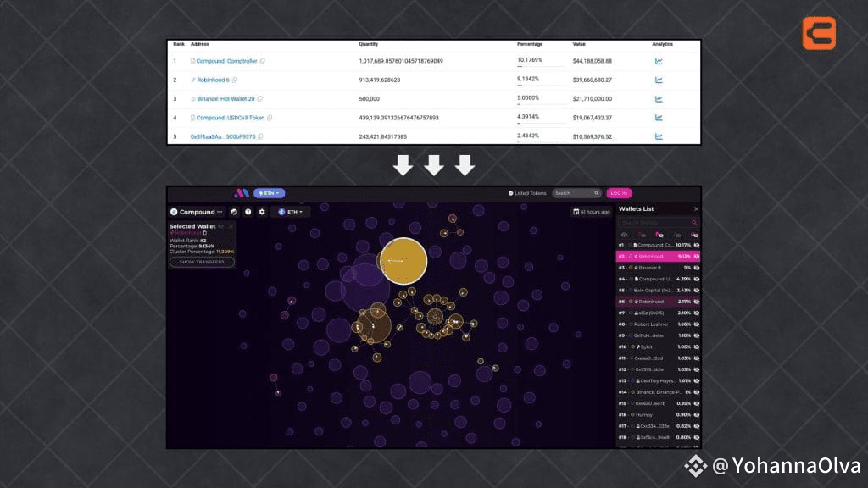Click the Value column header
The width and height of the screenshot is (868, 488).
tap(579, 44)
